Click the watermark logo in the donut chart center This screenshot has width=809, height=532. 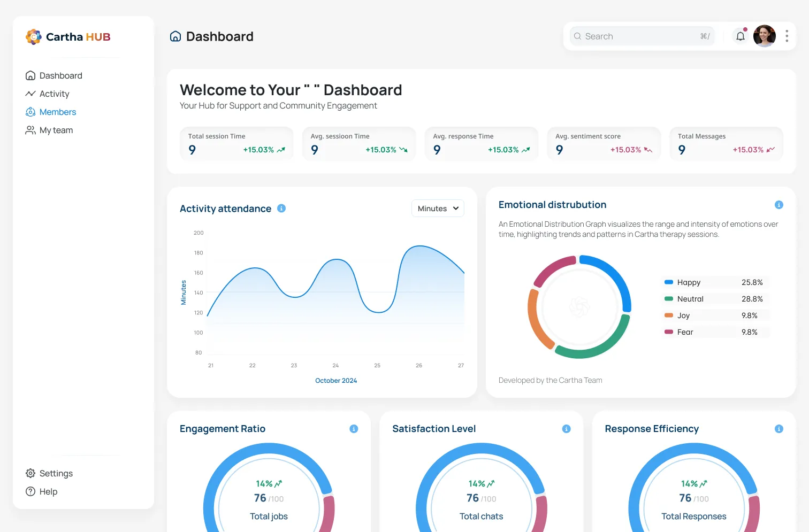pos(579,307)
